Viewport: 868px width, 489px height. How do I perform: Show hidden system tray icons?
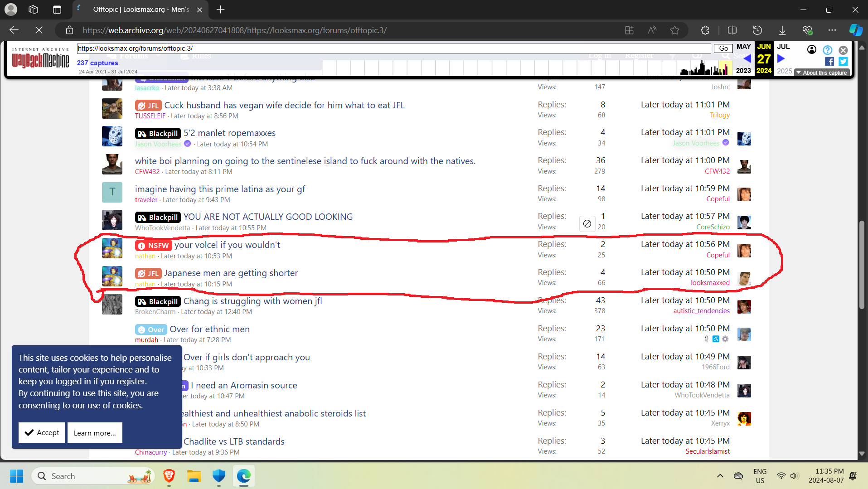coord(720,476)
